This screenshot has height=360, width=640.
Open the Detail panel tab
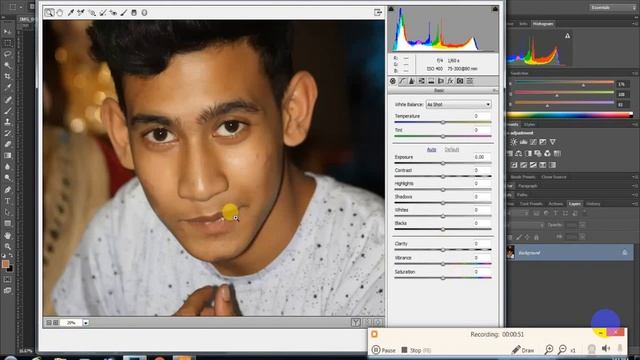click(x=412, y=81)
